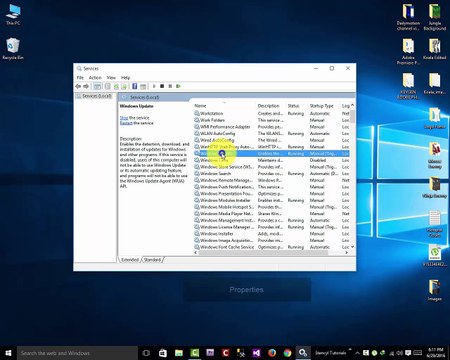Image resolution: width=450 pixels, height=360 pixels.
Task: Open the Action menu
Action: point(95,78)
